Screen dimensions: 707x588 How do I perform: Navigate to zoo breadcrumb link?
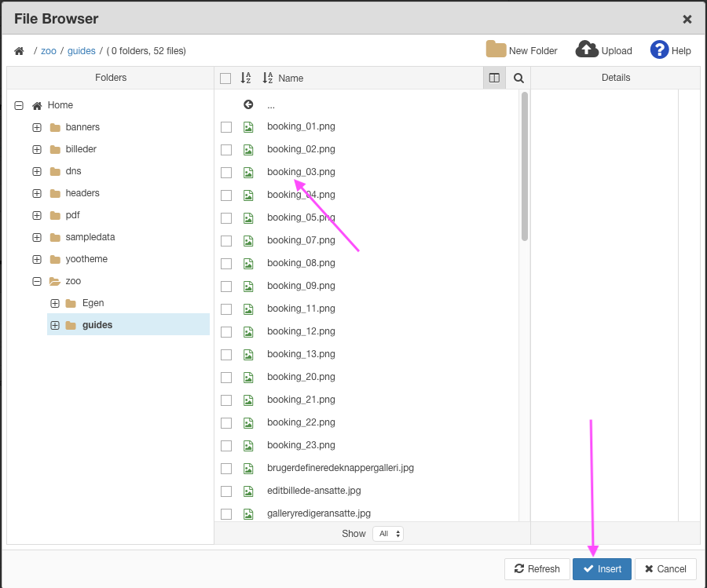click(49, 51)
